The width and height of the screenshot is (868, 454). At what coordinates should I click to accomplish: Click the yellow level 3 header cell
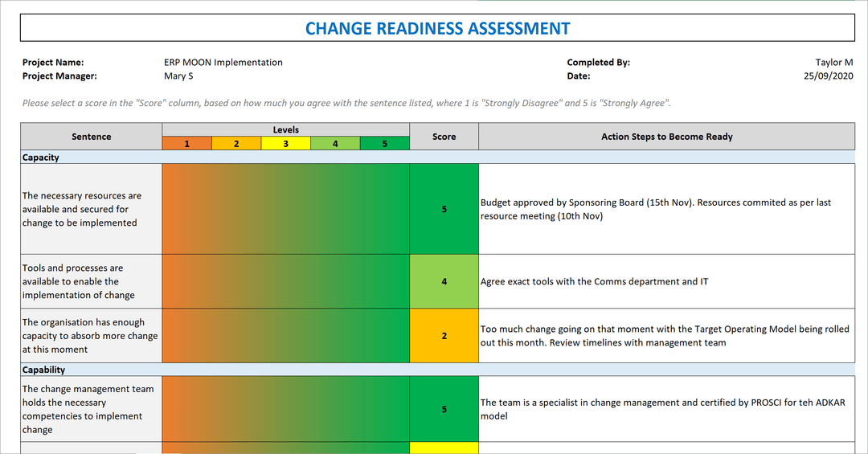coord(285,144)
